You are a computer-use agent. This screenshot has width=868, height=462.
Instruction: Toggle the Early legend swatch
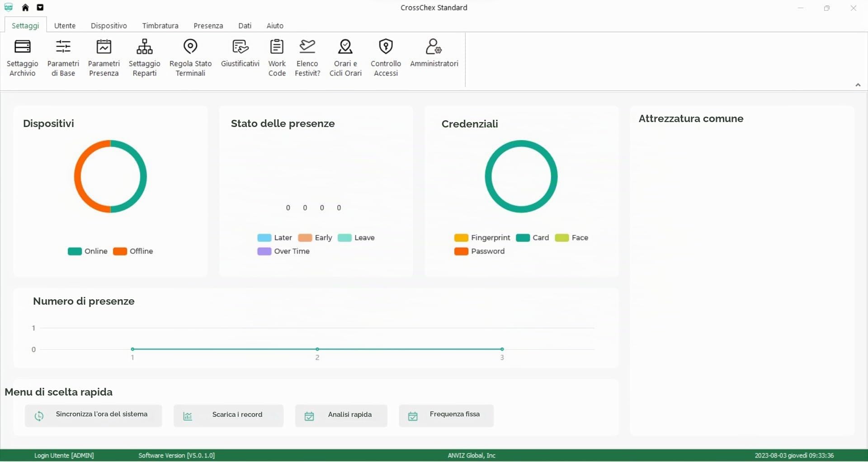305,238
